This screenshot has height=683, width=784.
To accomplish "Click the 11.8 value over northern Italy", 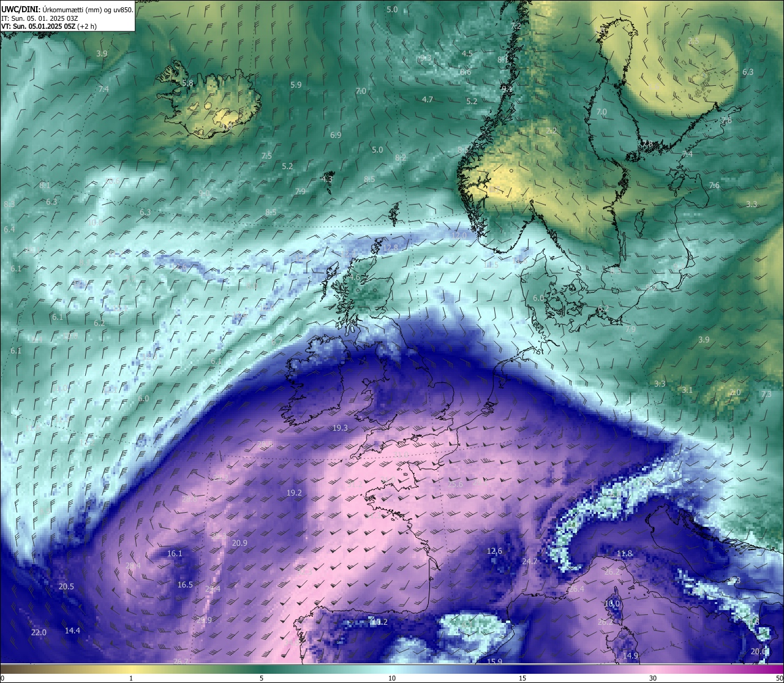I will click(624, 553).
